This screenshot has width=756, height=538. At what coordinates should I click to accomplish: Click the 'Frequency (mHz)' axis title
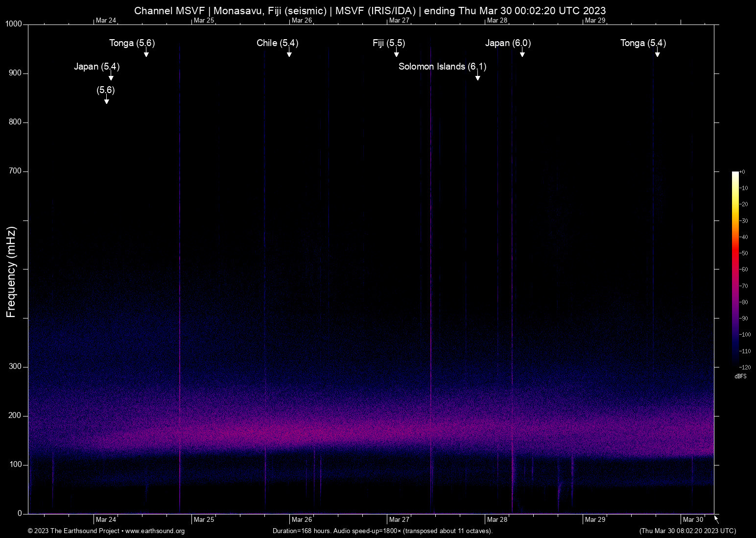tap(11, 272)
